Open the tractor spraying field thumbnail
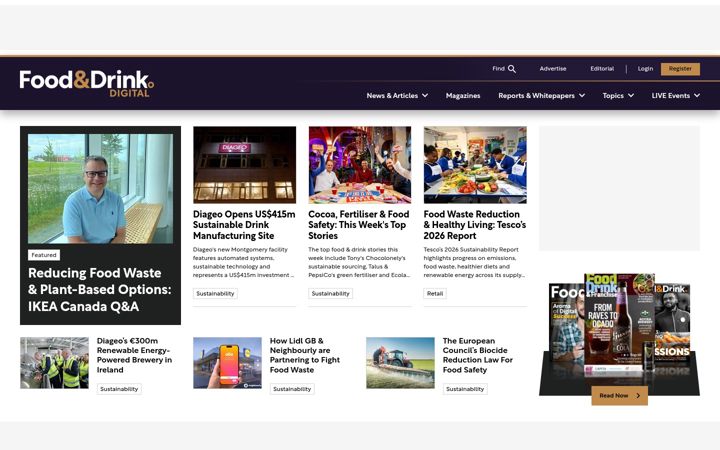This screenshot has width=720, height=450. coord(400,363)
